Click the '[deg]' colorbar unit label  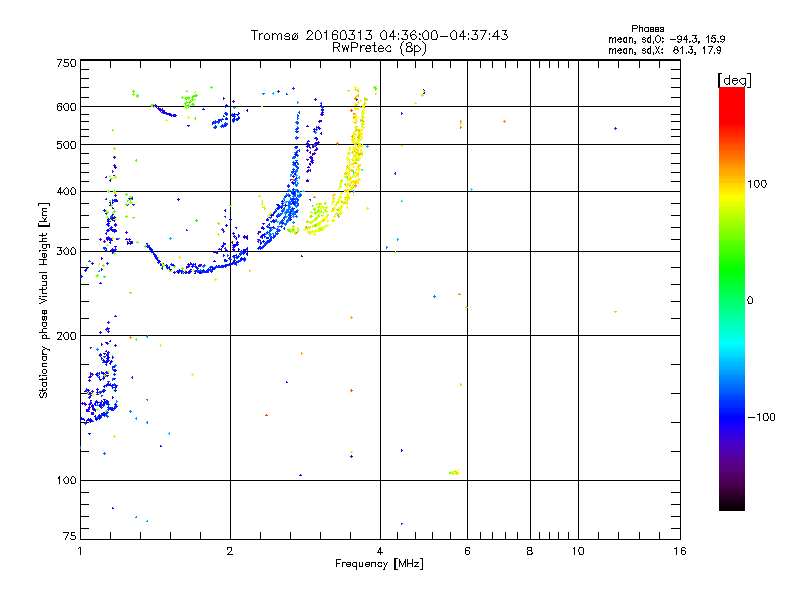click(734, 80)
